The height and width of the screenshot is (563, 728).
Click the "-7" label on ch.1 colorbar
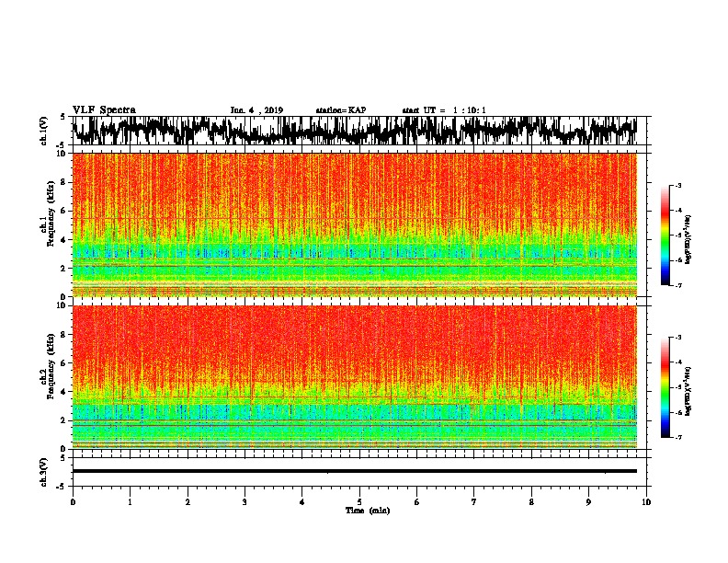coord(677,285)
